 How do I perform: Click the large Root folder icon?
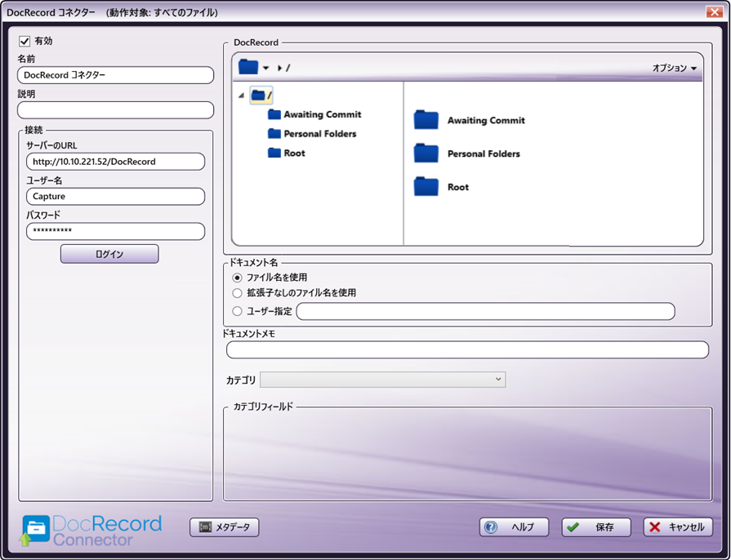[426, 186]
